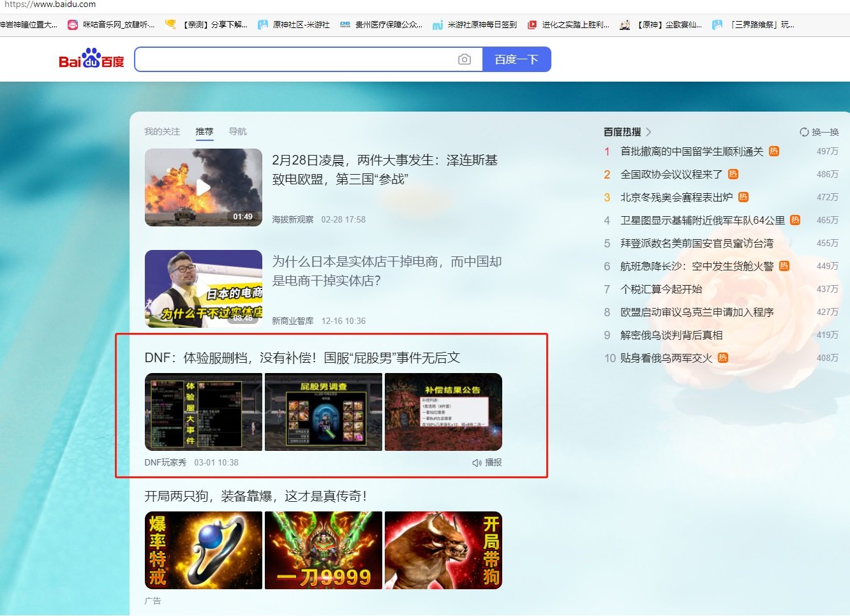Click the browser address bar URL

click(50, 4)
